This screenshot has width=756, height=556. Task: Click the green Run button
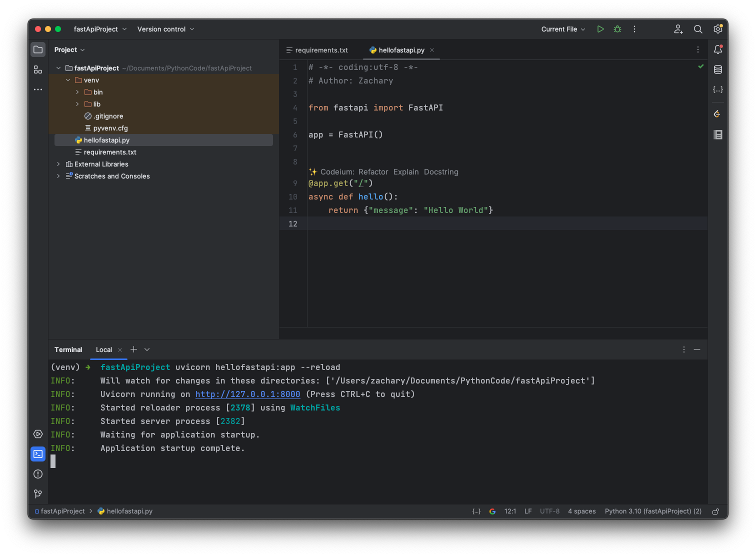(x=600, y=29)
